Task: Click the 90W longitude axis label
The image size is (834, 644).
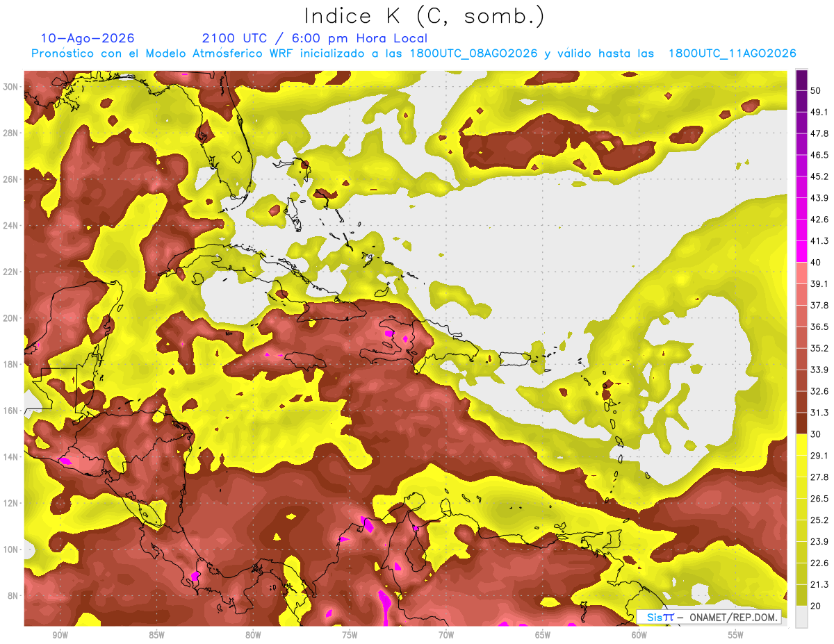Action: click(60, 635)
